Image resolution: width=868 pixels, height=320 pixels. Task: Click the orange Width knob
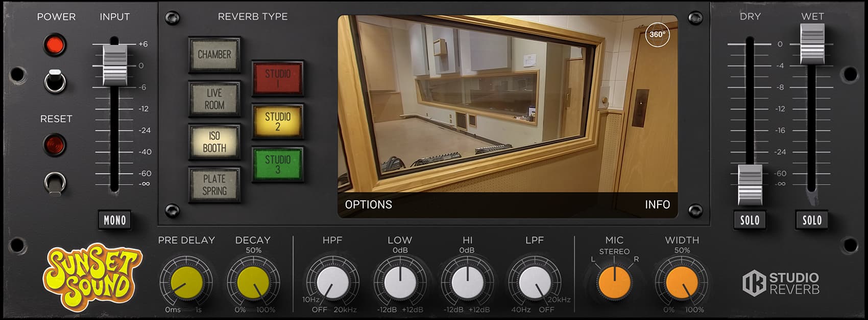682,283
